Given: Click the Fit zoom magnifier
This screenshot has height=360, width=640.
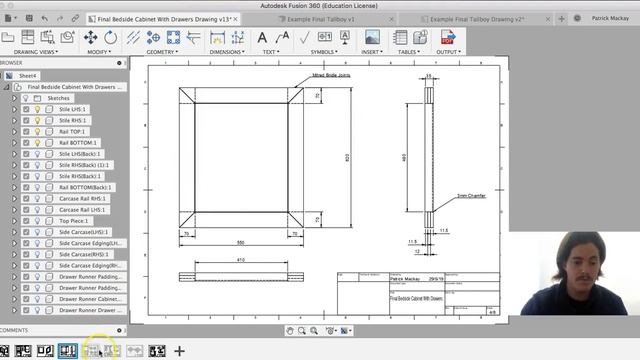Looking at the screenshot, I should [314, 331].
